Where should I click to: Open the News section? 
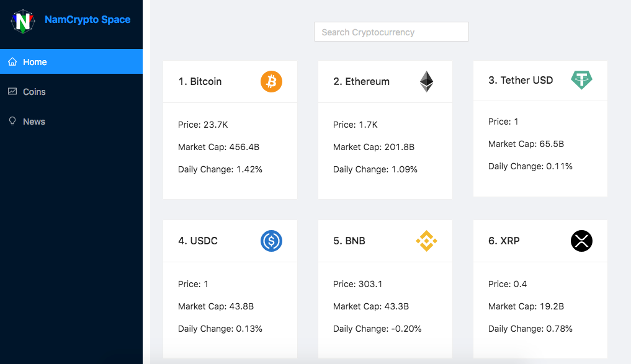(x=34, y=121)
